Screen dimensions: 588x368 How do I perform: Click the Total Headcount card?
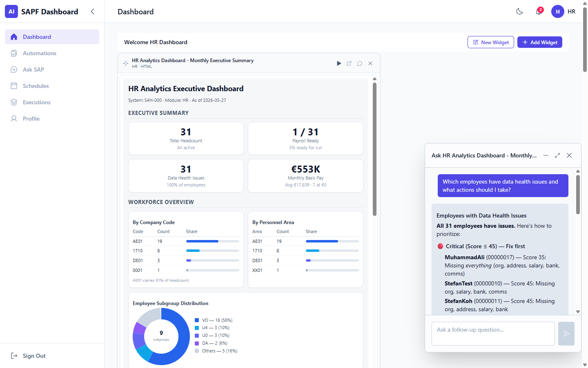click(186, 138)
